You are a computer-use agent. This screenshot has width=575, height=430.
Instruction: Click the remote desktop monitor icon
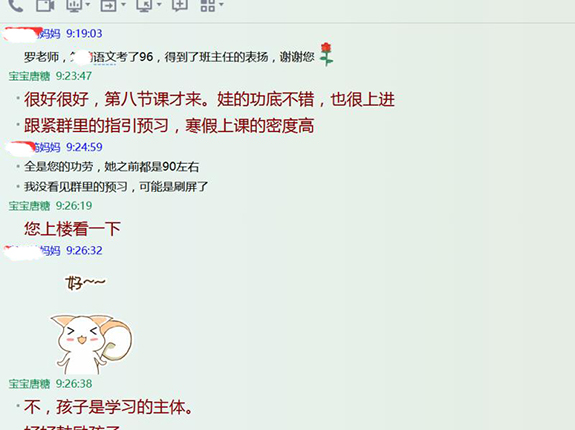(x=144, y=5)
